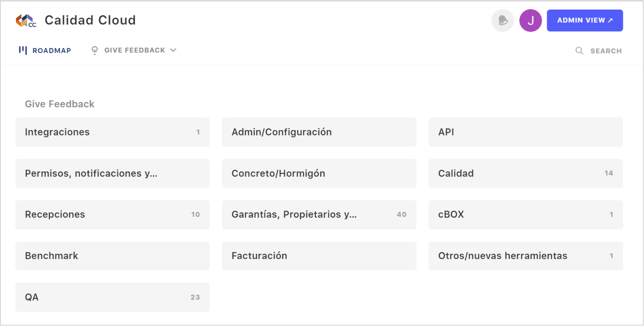Image resolution: width=644 pixels, height=326 pixels.
Task: Select the Otros/nuevas herramientas board
Action: (526, 256)
